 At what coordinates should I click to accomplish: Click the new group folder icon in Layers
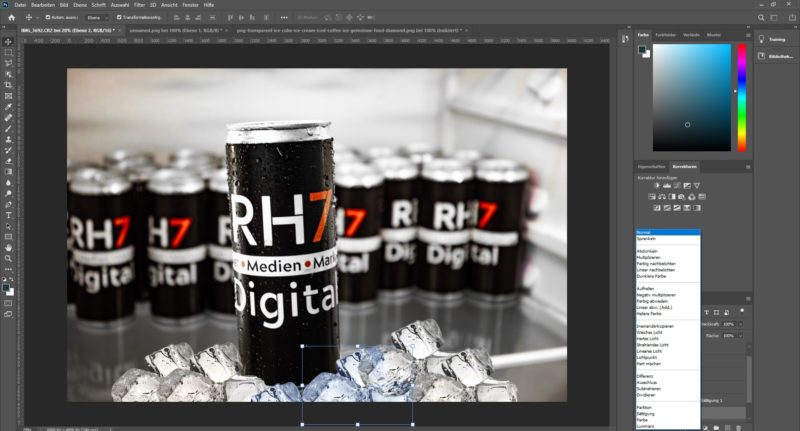pos(716,427)
